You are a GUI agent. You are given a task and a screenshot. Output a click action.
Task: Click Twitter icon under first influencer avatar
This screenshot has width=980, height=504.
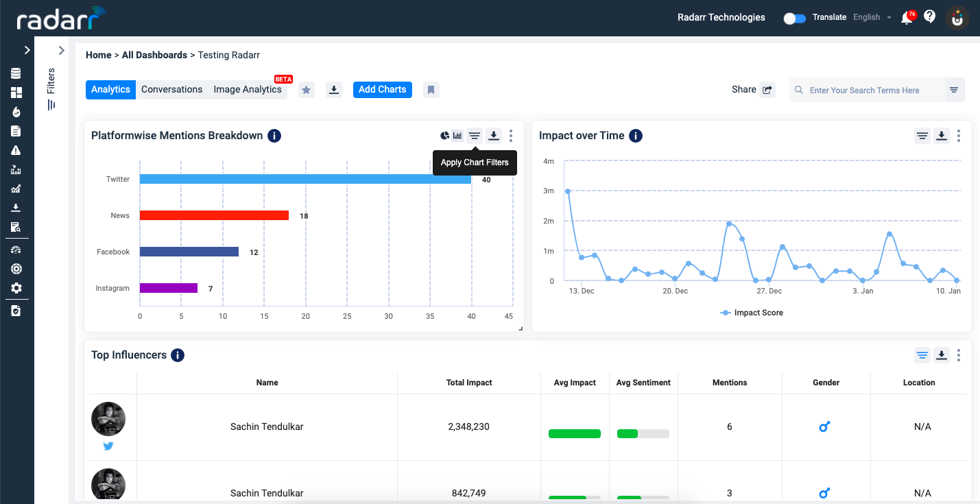coord(108,446)
